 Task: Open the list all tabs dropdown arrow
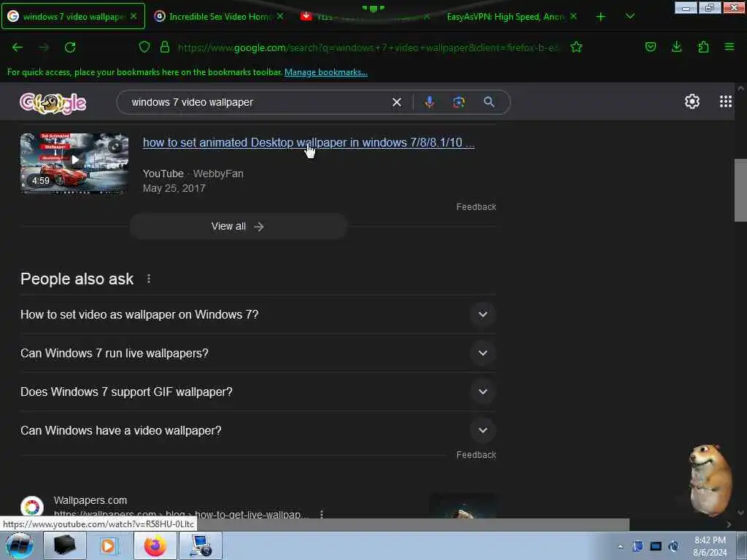(630, 16)
